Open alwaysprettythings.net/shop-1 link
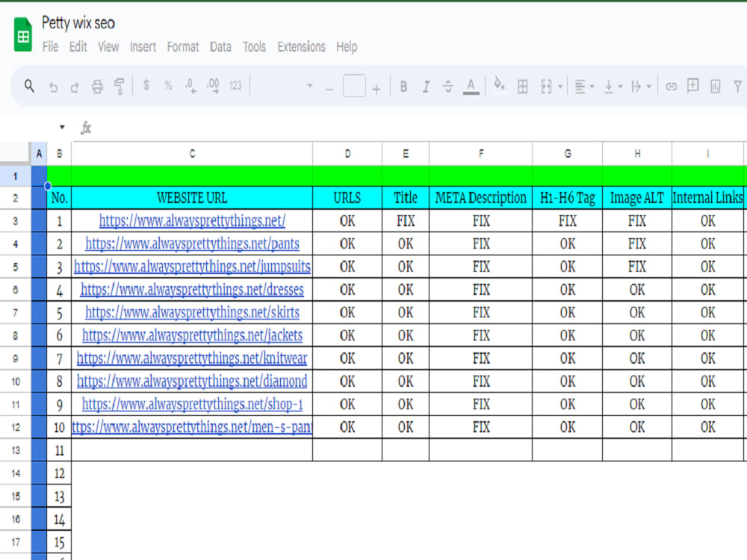The image size is (747, 560). coord(192,404)
